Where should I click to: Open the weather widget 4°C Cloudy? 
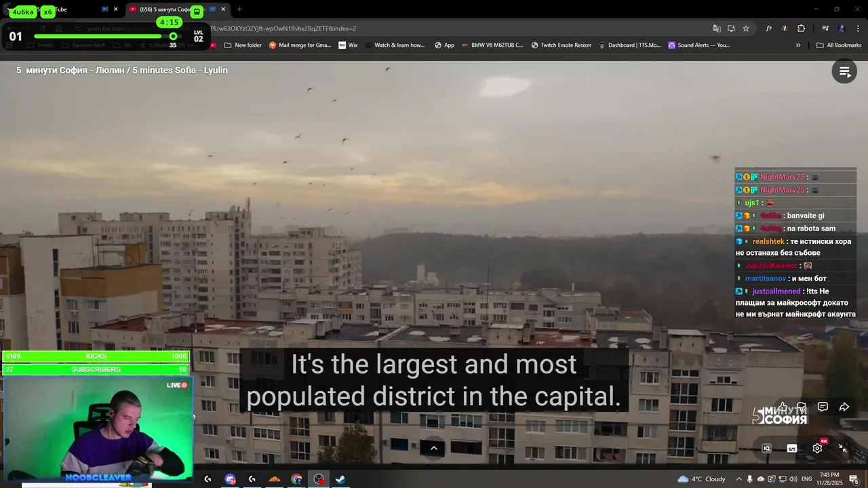(702, 479)
